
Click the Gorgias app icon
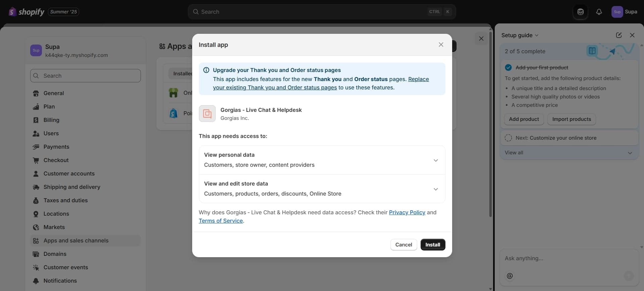(207, 114)
